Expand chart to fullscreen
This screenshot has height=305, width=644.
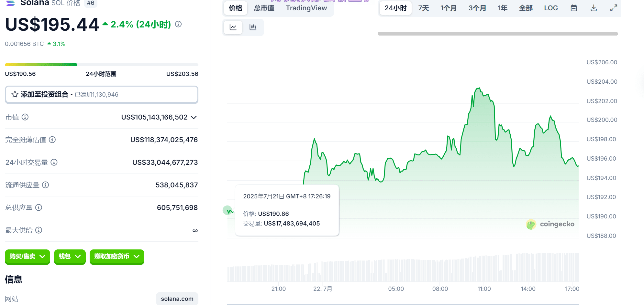click(x=614, y=8)
